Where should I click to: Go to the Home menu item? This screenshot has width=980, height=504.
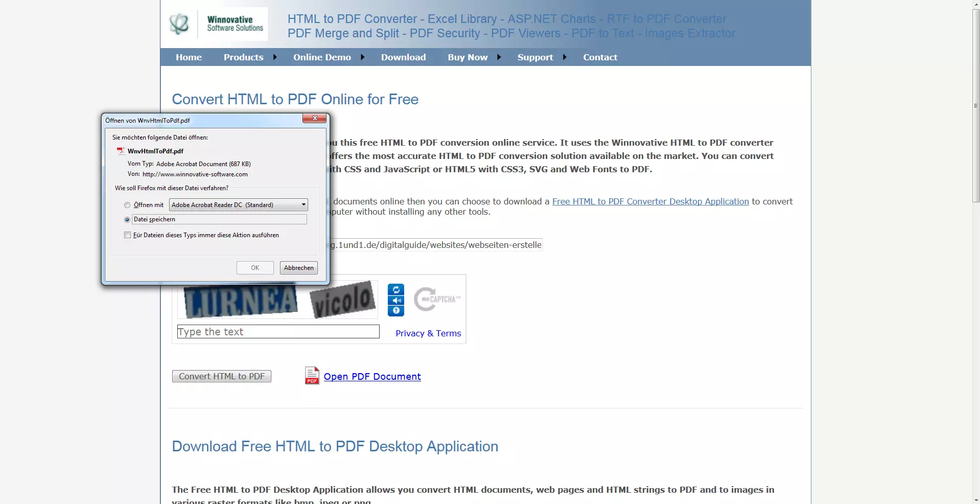point(189,57)
